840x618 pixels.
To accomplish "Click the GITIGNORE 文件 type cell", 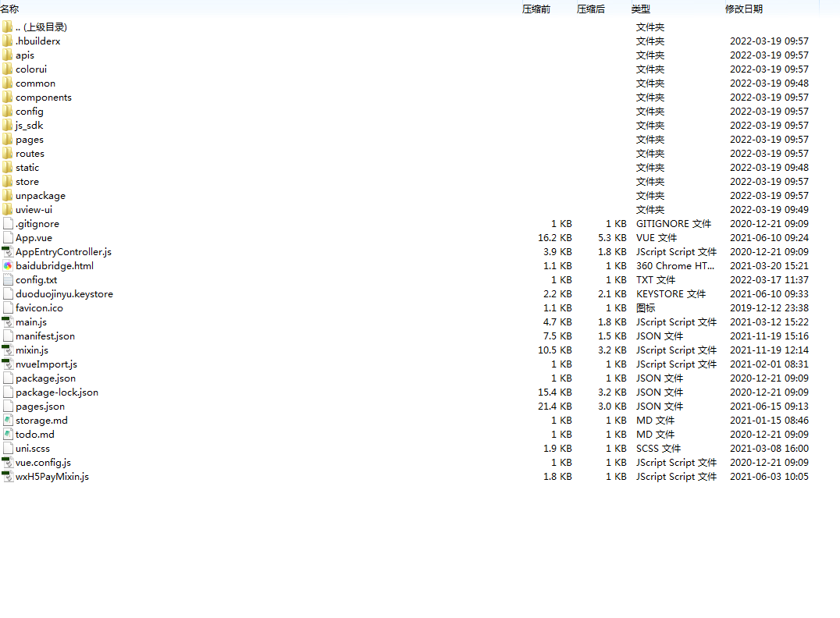I will [x=674, y=224].
